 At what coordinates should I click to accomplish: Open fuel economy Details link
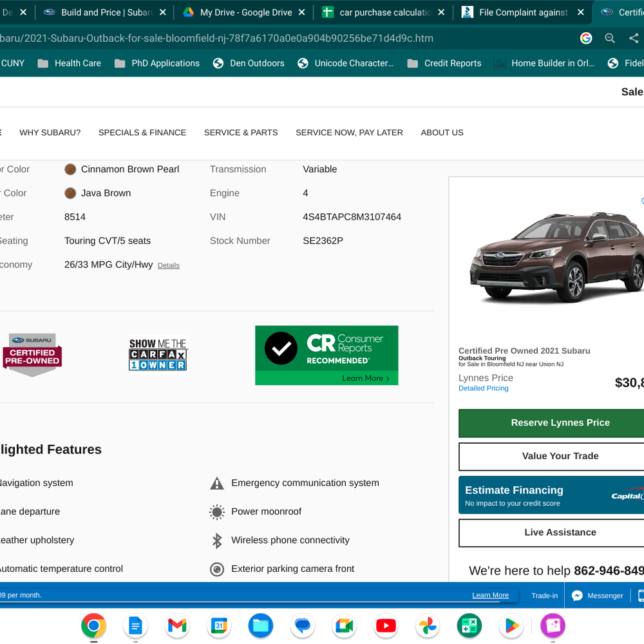168,265
